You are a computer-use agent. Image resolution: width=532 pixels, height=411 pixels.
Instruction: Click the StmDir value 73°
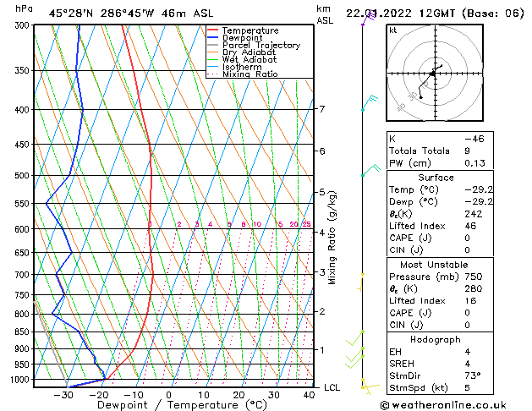point(473,376)
